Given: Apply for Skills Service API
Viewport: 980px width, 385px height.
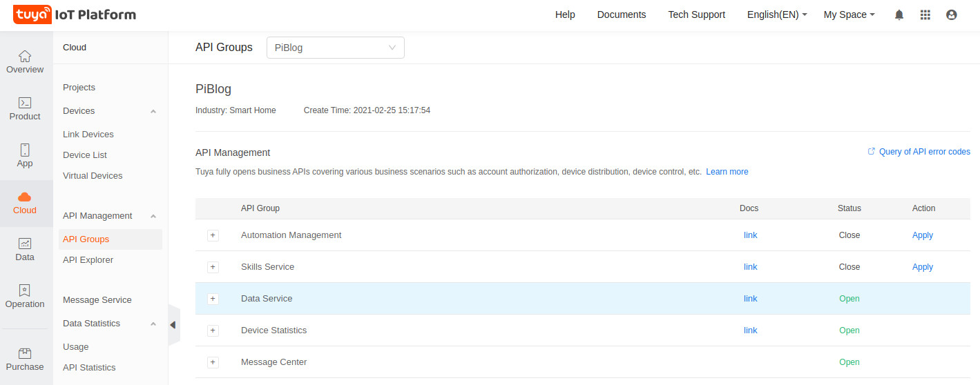Looking at the screenshot, I should (x=923, y=267).
